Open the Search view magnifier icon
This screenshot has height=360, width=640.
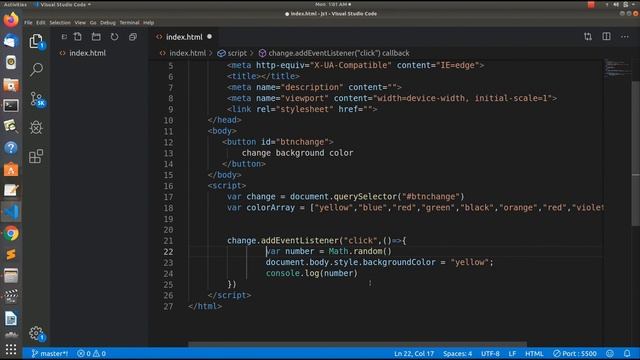click(36, 69)
